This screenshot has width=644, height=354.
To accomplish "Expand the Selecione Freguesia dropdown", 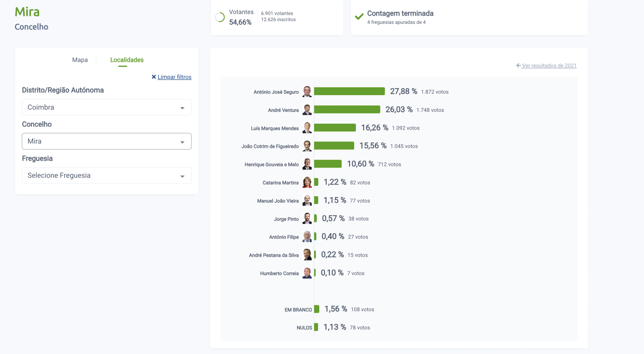I will point(107,175).
